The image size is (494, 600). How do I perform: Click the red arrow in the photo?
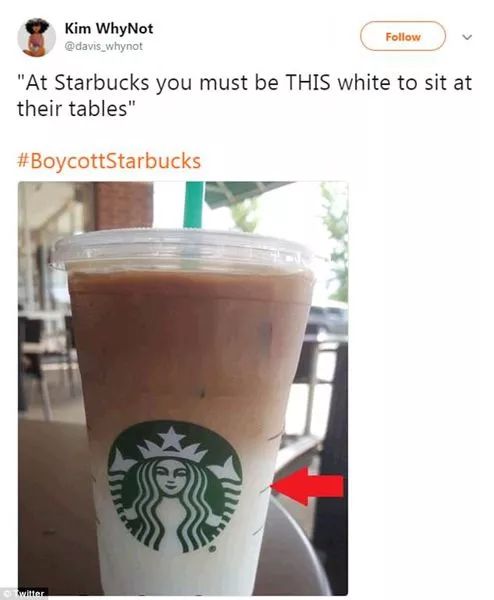click(308, 486)
